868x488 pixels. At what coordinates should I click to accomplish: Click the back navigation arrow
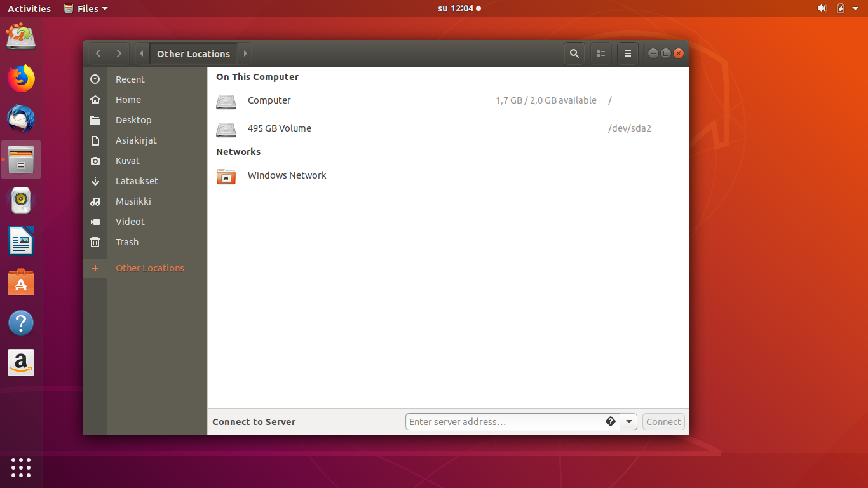tap(98, 54)
